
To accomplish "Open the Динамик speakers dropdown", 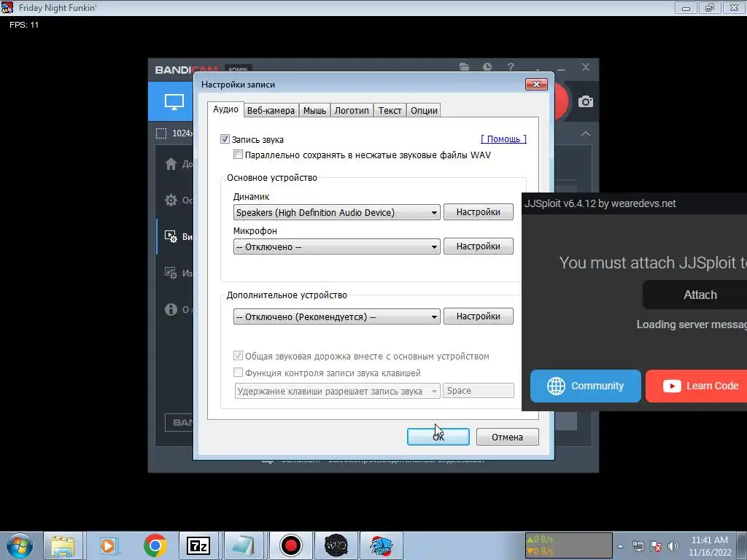I will 336,212.
